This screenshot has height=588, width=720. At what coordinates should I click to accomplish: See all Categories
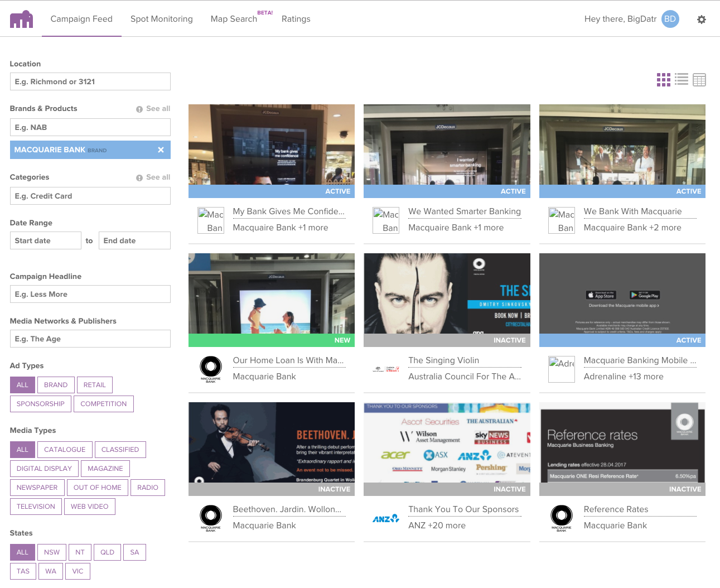(x=153, y=177)
